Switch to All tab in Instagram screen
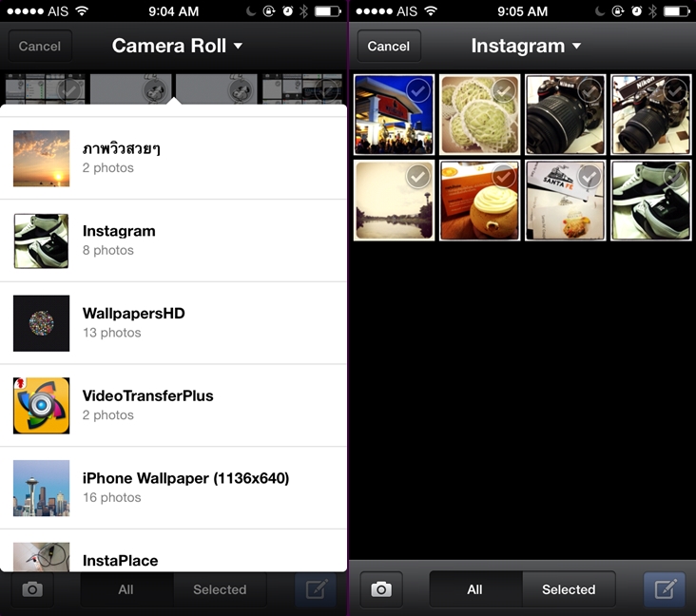Viewport: 696px width, 616px height. coord(475,589)
